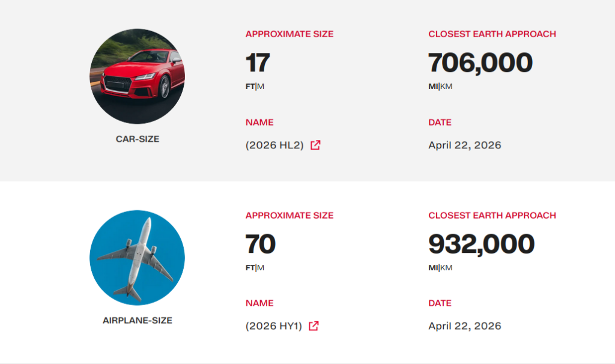The width and height of the screenshot is (615, 364).
Task: Open external link icon beside 2026 HL2
Action: (x=315, y=145)
